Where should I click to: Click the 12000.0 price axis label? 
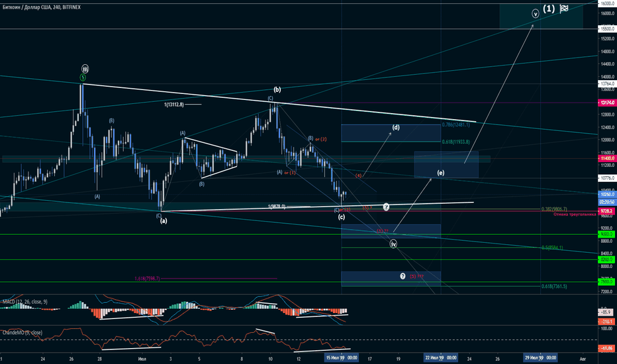tap(607, 140)
